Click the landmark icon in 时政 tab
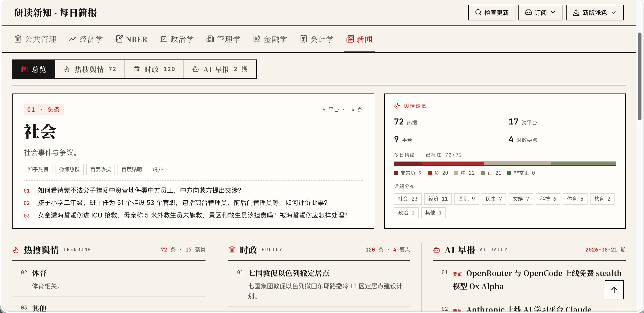Screen dimensions: 644x313 pyautogui.click(x=137, y=69)
